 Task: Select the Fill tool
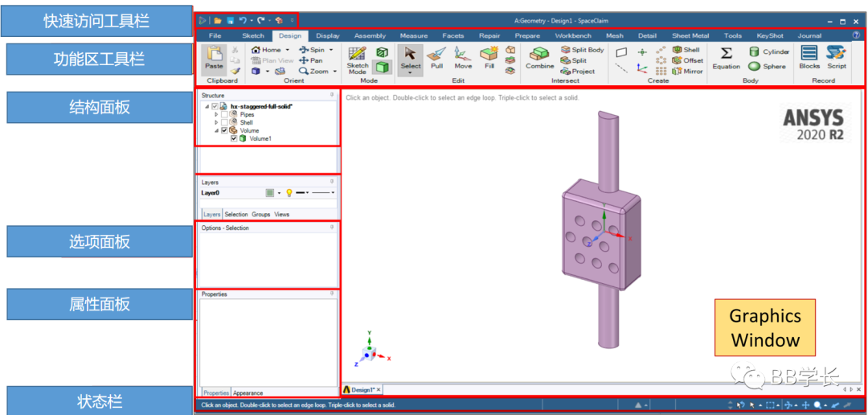(489, 58)
